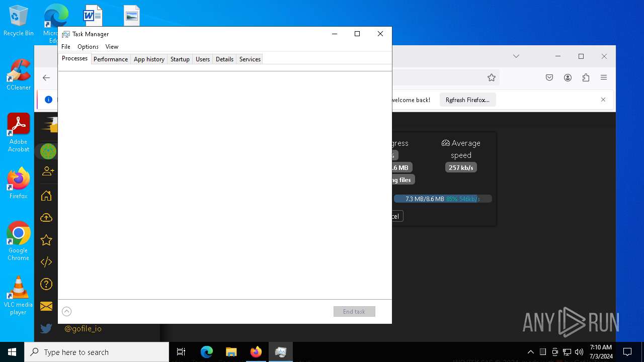Viewport: 644px width, 362px height.
Task: Open File Explorer from the taskbar
Action: [231, 352]
